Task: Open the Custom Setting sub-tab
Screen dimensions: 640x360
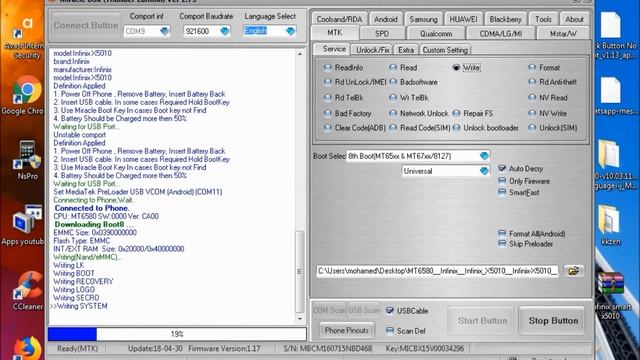Action: (445, 50)
